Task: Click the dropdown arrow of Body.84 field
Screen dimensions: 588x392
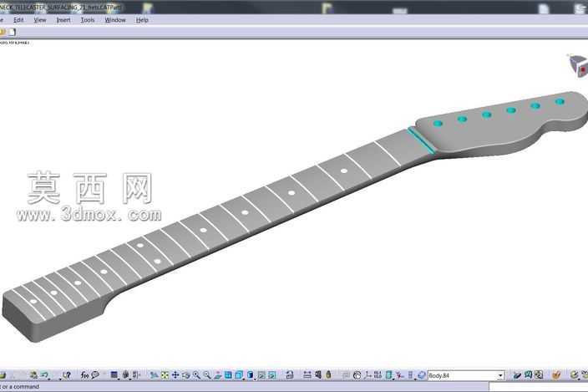Action: [500, 375]
